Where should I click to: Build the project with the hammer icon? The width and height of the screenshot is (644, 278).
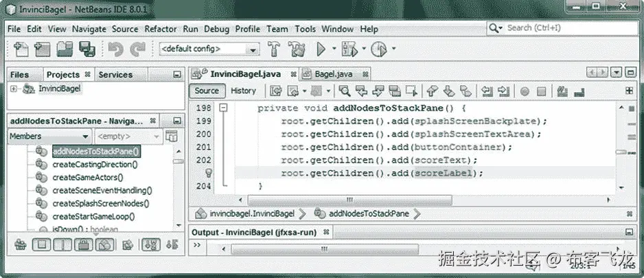[x=274, y=49]
